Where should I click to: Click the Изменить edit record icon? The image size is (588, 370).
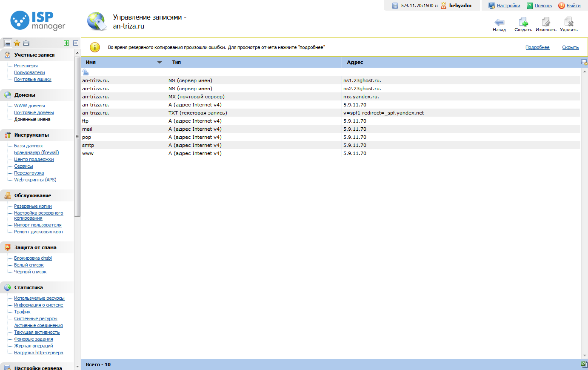(546, 22)
